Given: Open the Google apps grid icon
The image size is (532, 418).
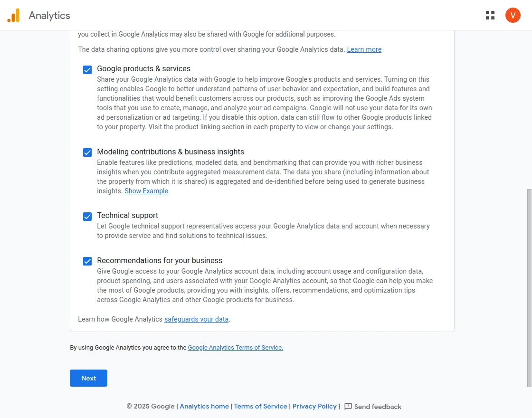Looking at the screenshot, I should pyautogui.click(x=490, y=15).
